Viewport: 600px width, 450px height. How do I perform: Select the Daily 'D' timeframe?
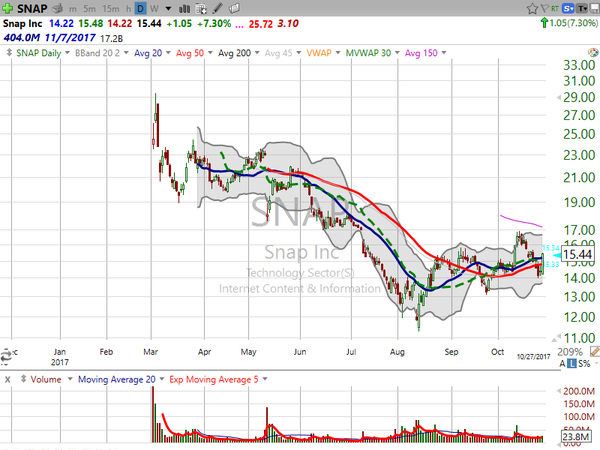(140, 8)
